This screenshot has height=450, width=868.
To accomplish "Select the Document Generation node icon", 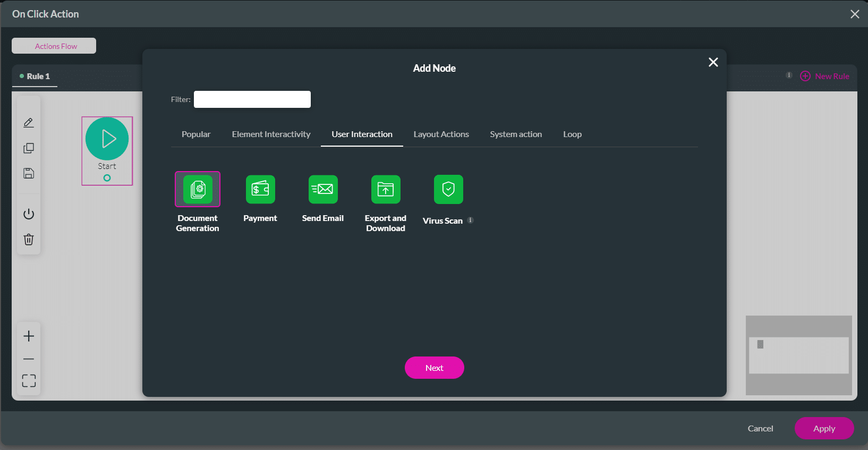I will point(198,189).
